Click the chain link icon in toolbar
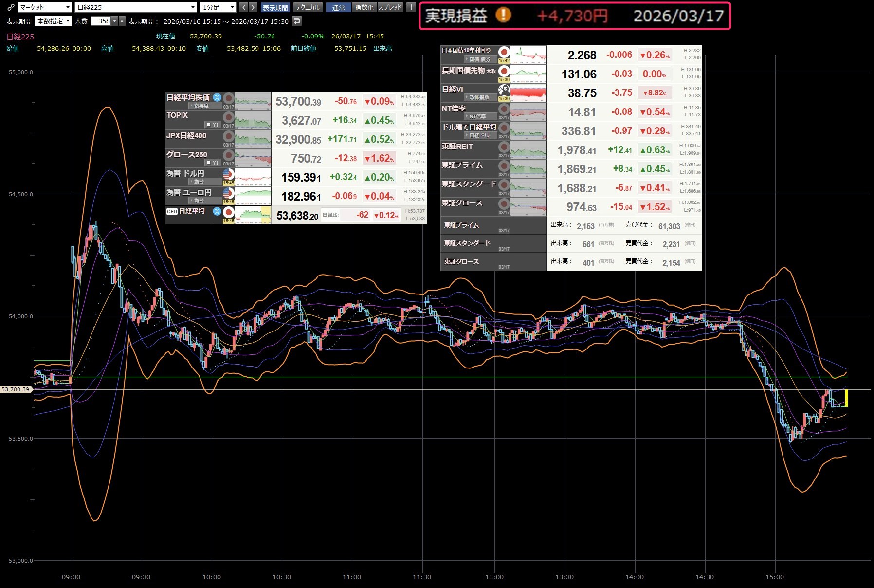The height and width of the screenshot is (588, 874). pyautogui.click(x=10, y=7)
